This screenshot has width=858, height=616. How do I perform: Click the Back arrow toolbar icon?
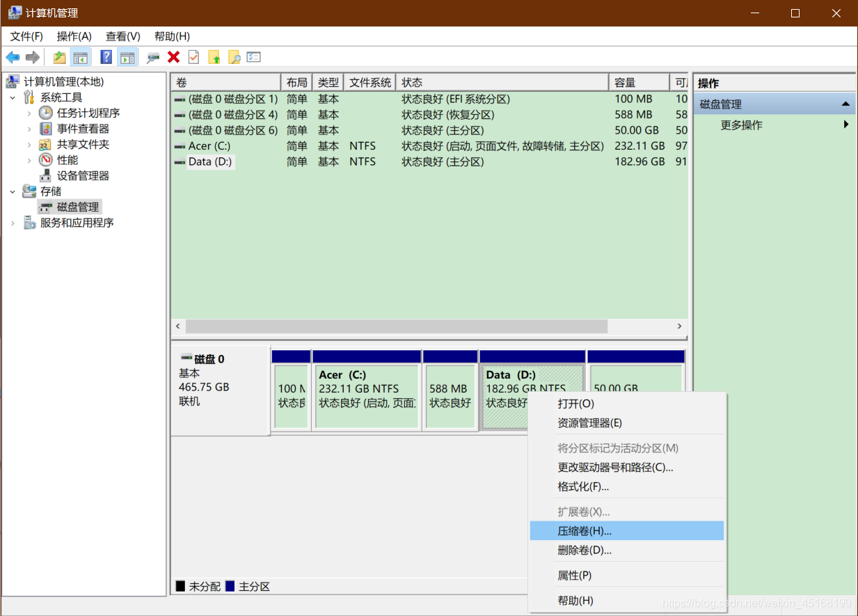(13, 57)
